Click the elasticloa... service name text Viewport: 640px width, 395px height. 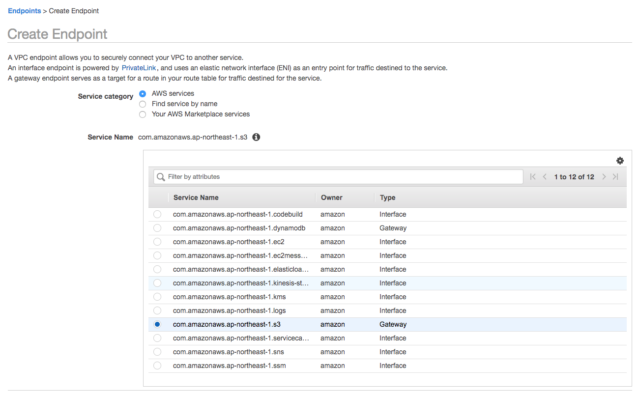[240, 269]
